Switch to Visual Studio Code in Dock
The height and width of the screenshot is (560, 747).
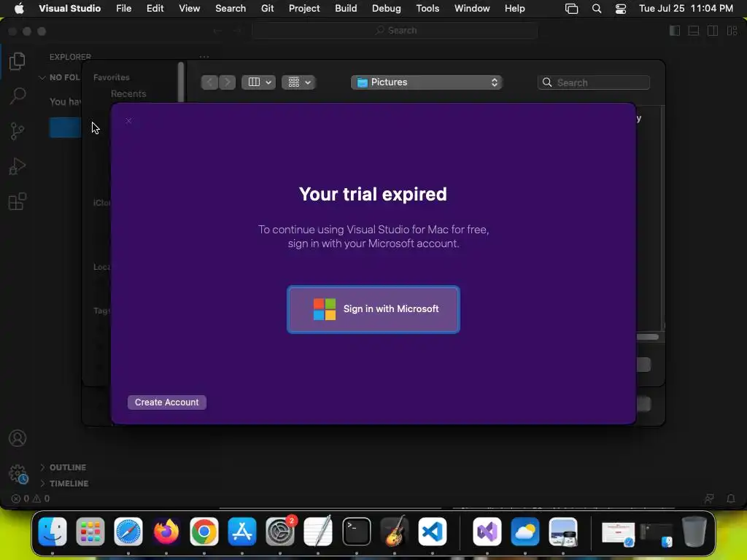point(433,532)
